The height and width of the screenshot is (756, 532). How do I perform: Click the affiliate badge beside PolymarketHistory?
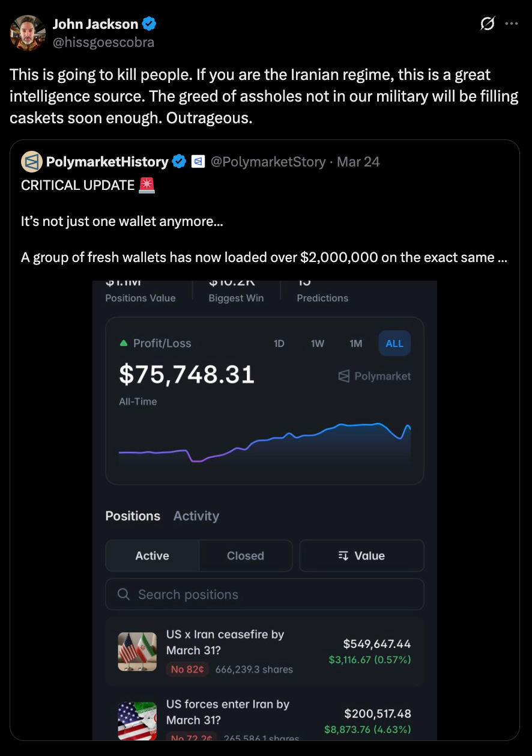(198, 162)
